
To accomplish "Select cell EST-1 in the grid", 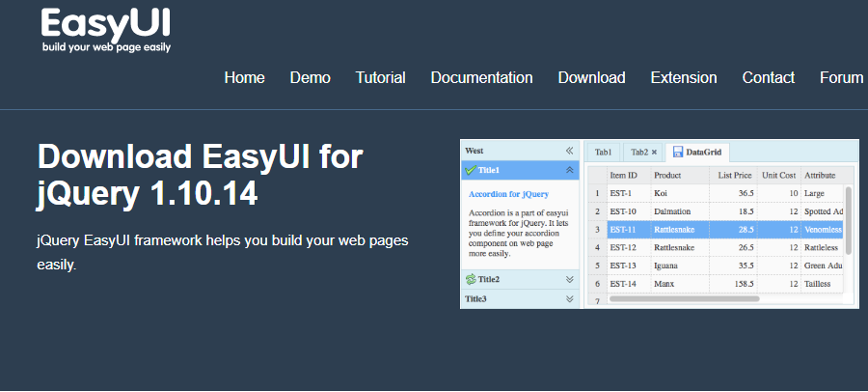I will (x=629, y=193).
